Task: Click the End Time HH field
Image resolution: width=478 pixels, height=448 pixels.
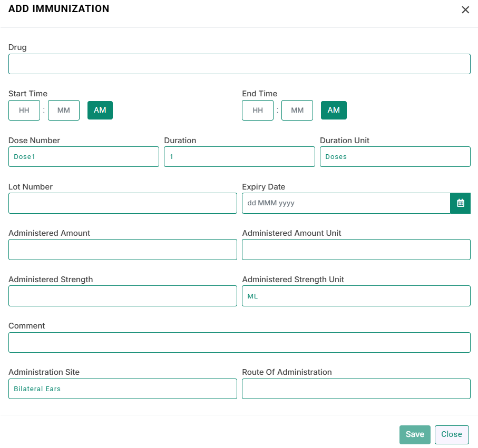Action: tap(258, 110)
